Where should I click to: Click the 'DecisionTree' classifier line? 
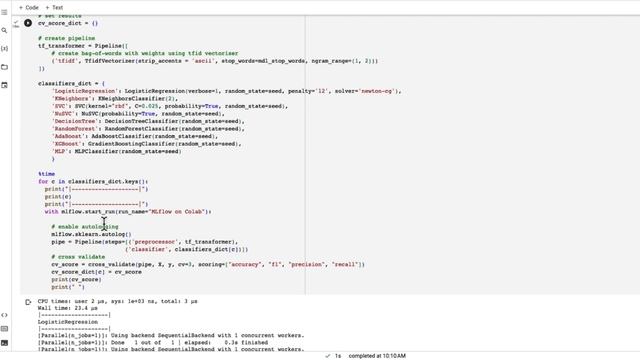coord(148,121)
